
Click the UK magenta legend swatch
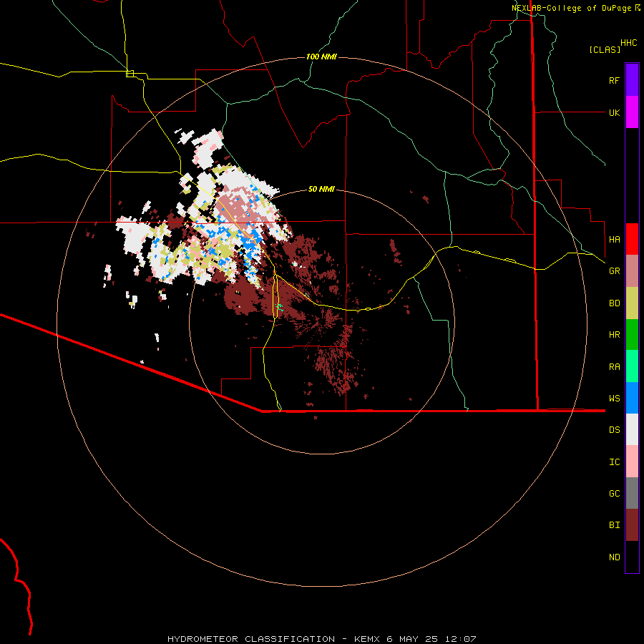tap(632, 112)
